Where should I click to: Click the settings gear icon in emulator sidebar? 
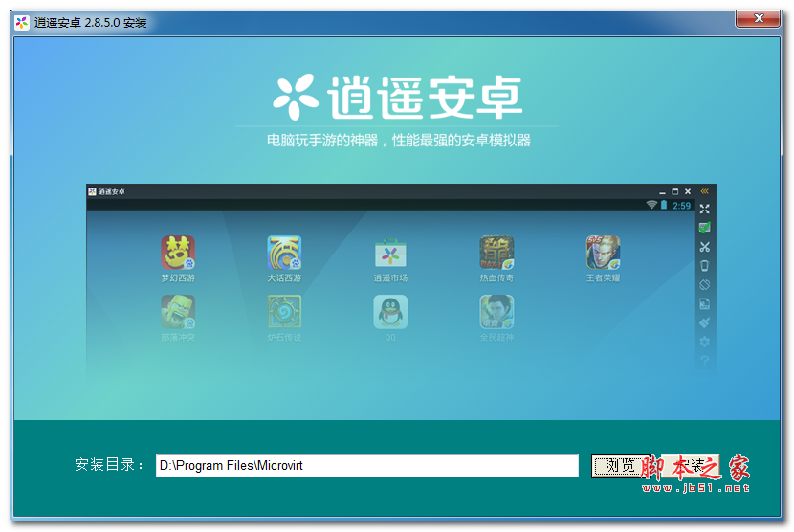(x=704, y=342)
